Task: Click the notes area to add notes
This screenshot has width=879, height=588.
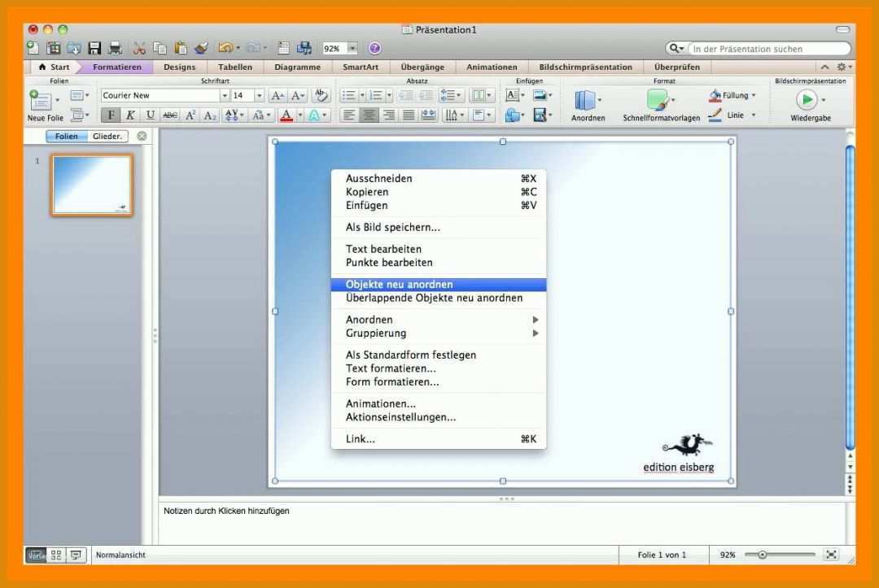Action: click(501, 524)
